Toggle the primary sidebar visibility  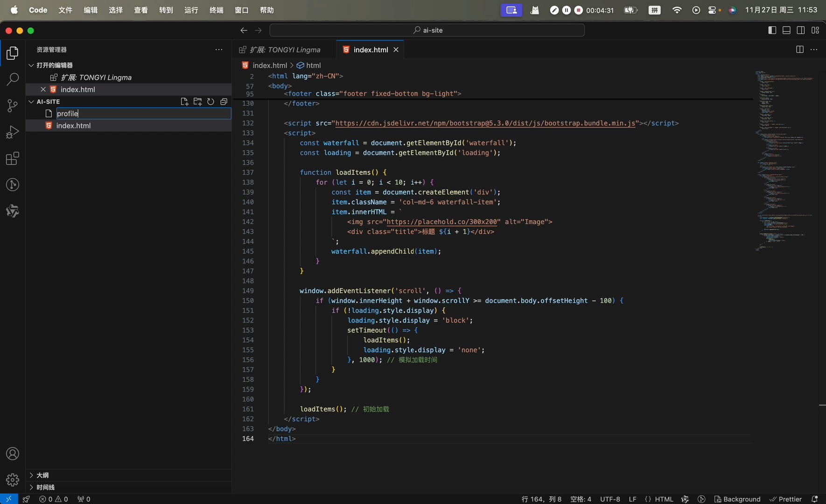pos(772,30)
